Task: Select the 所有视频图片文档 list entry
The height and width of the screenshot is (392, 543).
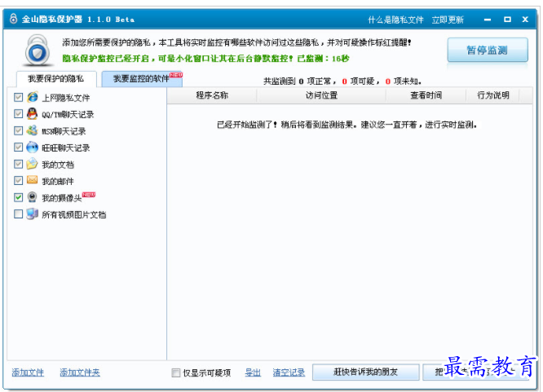Action: point(73,214)
